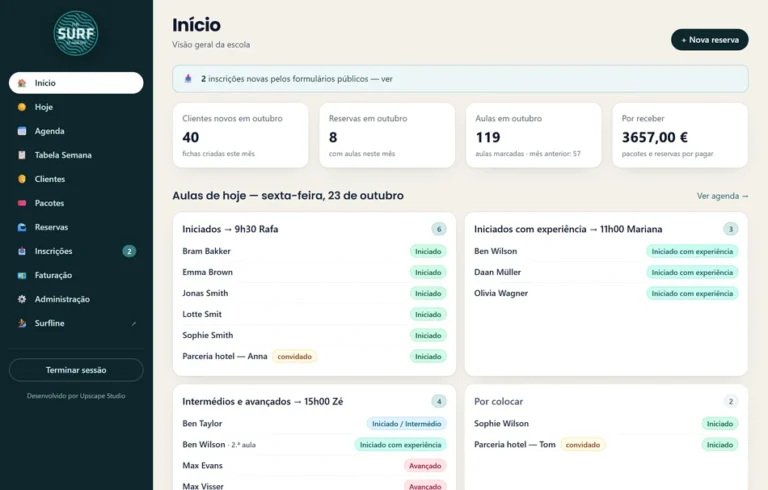768x490 pixels.
Task: Select student Bram Bakker
Action: [206, 251]
